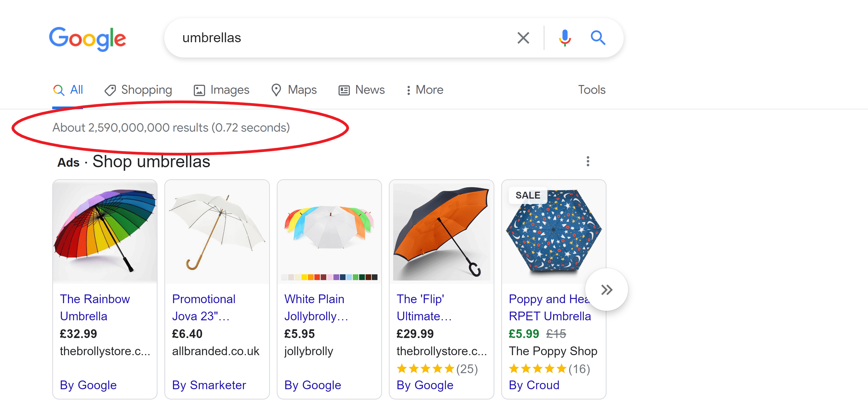Click the By Smarketer link

point(209,385)
